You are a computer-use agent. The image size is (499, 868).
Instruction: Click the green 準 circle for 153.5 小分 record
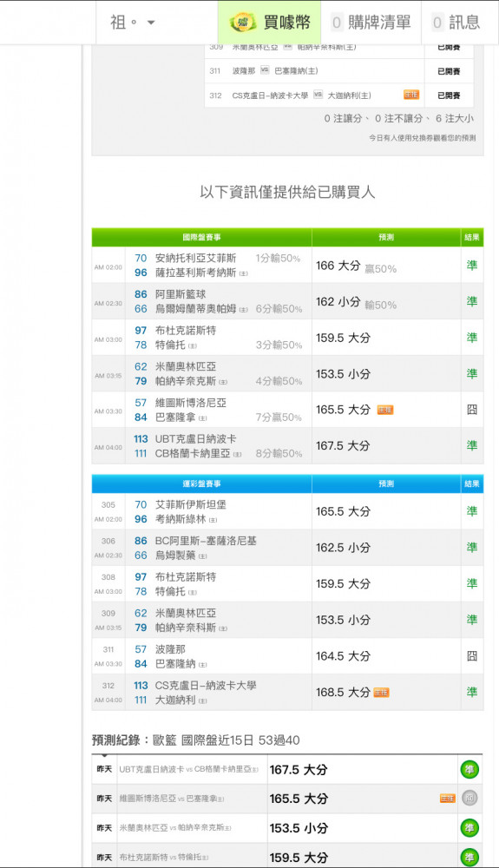[469, 828]
